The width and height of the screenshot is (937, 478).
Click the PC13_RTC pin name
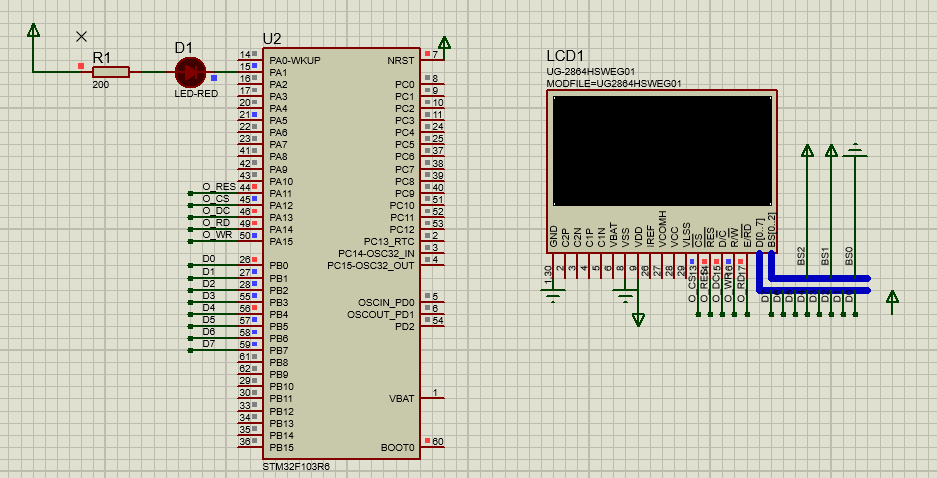[389, 241]
